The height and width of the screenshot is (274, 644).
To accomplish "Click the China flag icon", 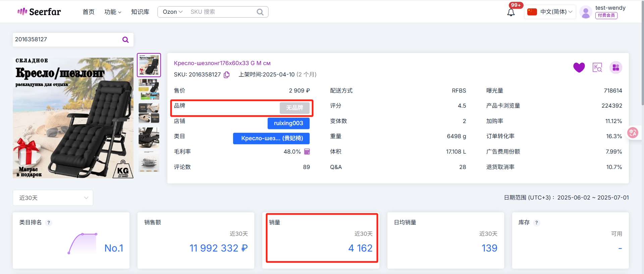I will (x=532, y=12).
